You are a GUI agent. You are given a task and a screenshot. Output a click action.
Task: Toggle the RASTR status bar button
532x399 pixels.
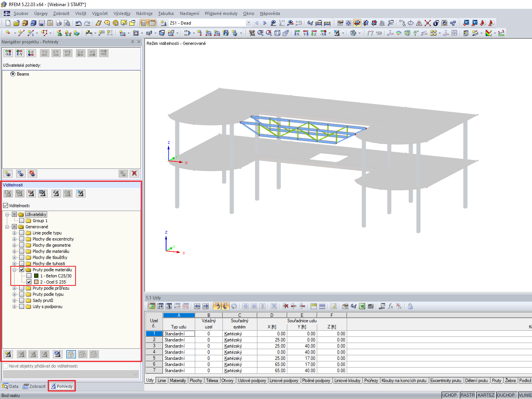[468, 395]
